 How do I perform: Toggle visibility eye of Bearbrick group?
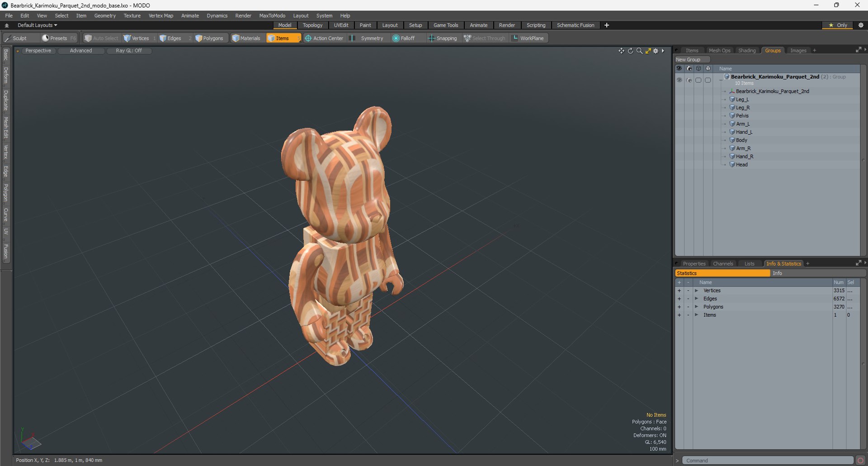coord(679,80)
